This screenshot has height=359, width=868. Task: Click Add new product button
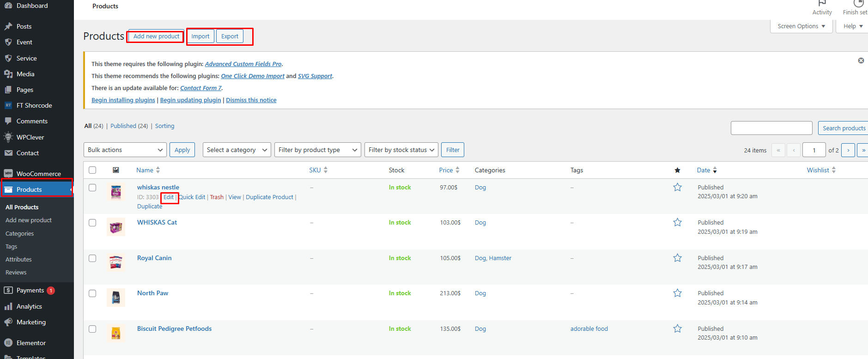[x=156, y=36]
